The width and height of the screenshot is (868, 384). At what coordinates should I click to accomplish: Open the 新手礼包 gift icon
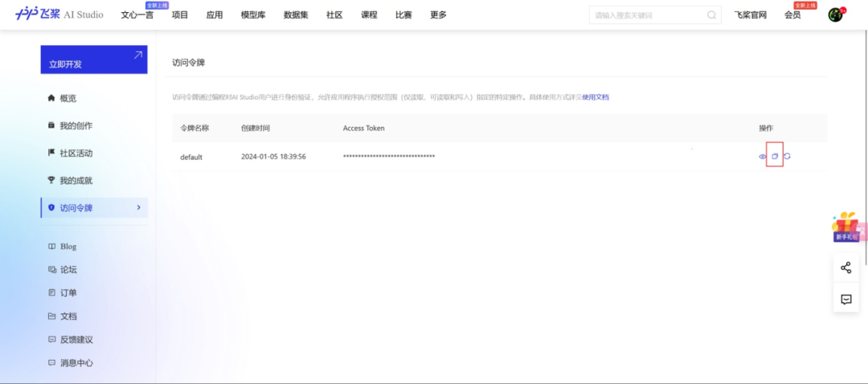[845, 227]
